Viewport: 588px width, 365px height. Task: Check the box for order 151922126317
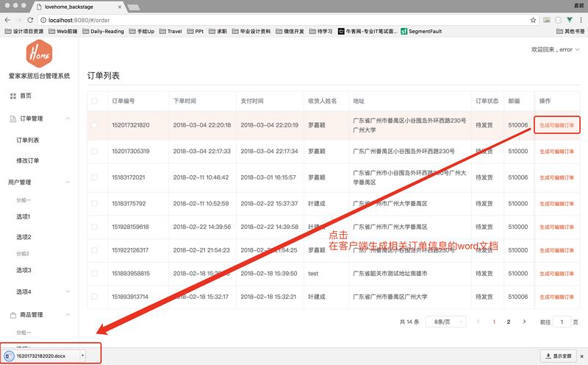click(95, 250)
